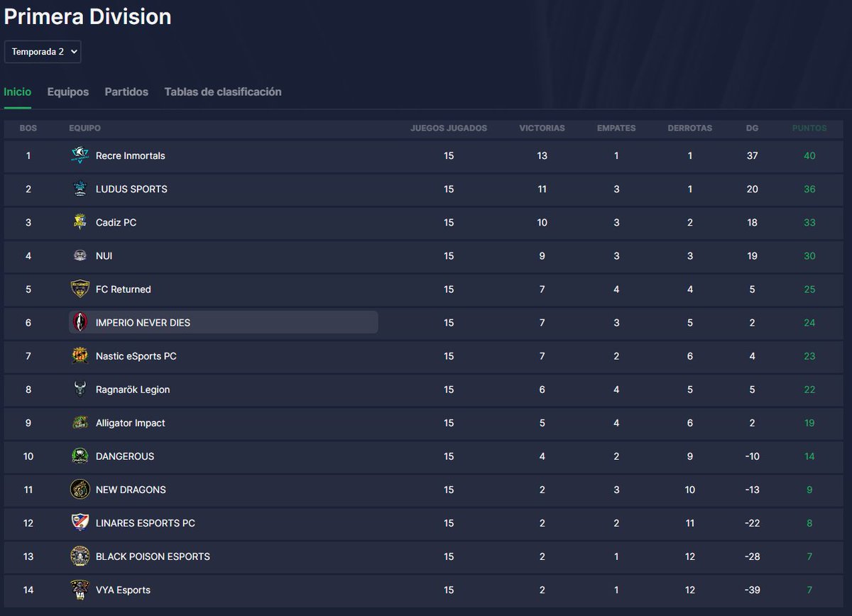Open the Partidos tab
This screenshot has width=852, height=616.
click(126, 92)
